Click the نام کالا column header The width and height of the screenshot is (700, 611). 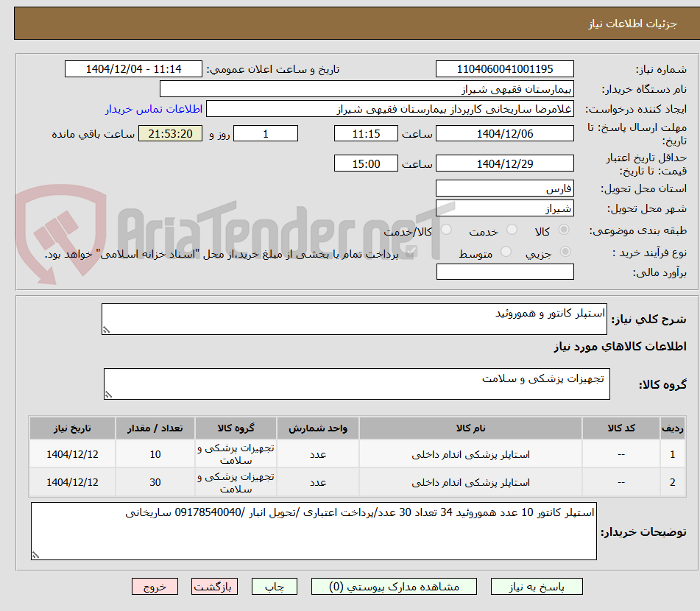click(470, 428)
